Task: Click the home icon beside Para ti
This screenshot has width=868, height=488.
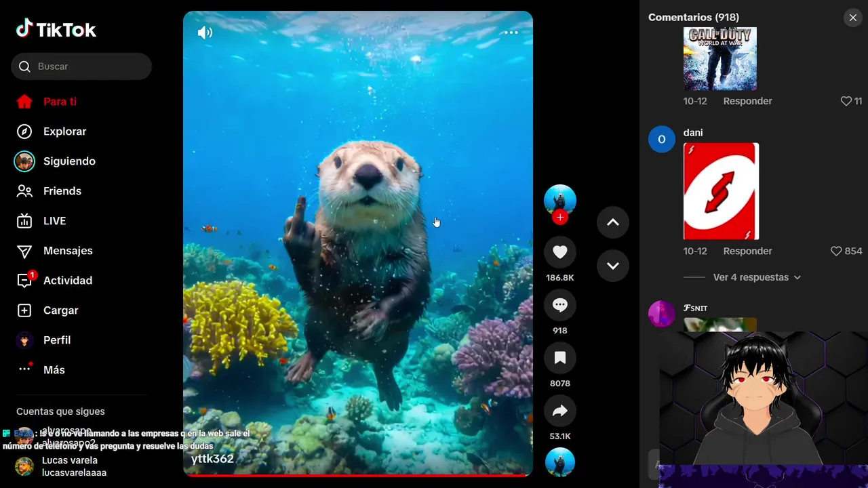Action: (24, 102)
